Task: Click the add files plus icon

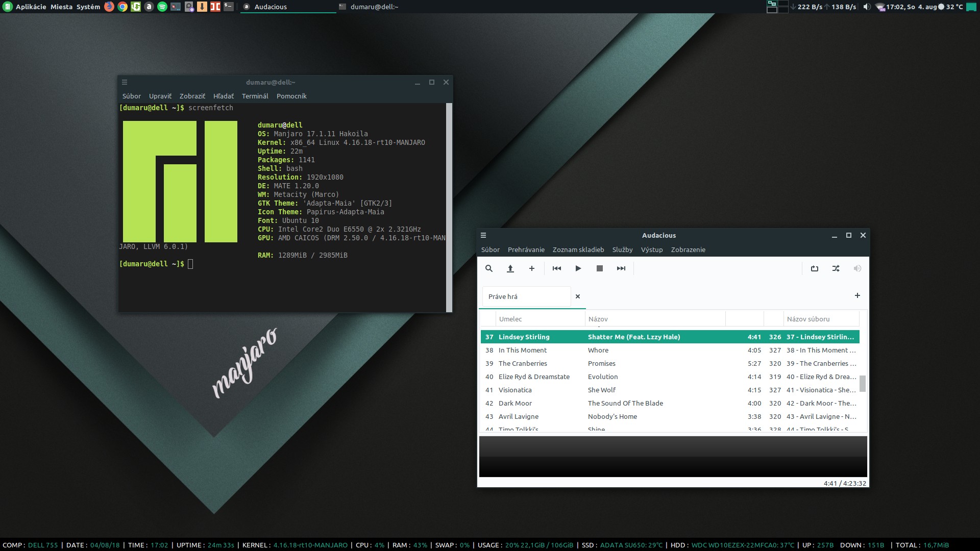Action: (531, 268)
